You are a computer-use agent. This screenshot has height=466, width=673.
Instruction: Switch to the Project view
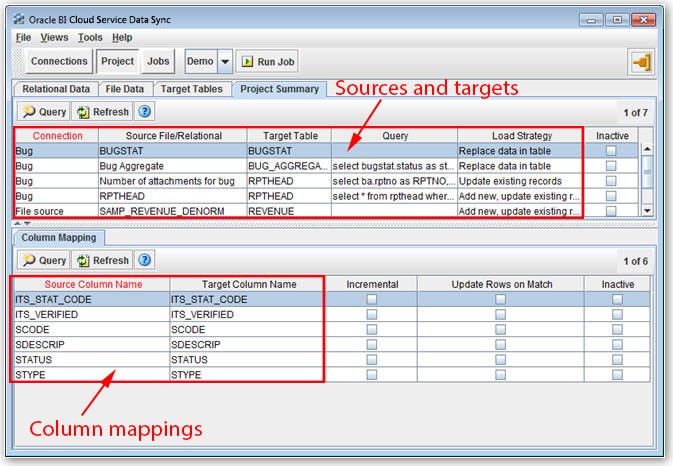(x=117, y=61)
